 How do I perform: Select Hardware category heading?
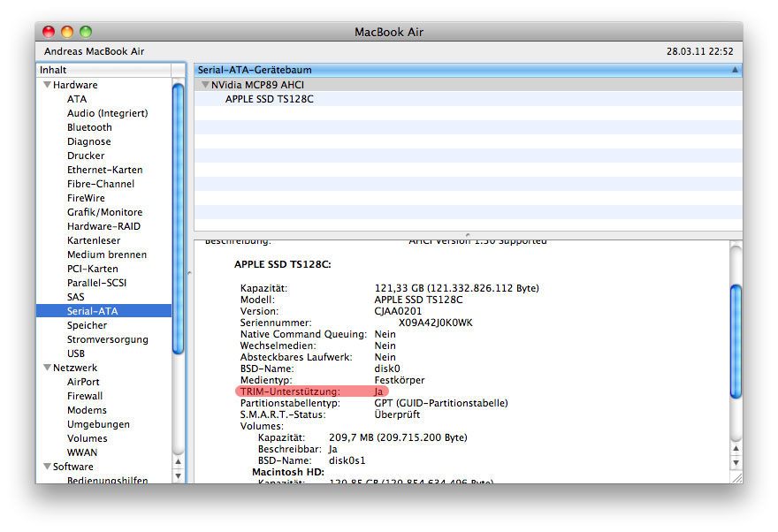(75, 85)
